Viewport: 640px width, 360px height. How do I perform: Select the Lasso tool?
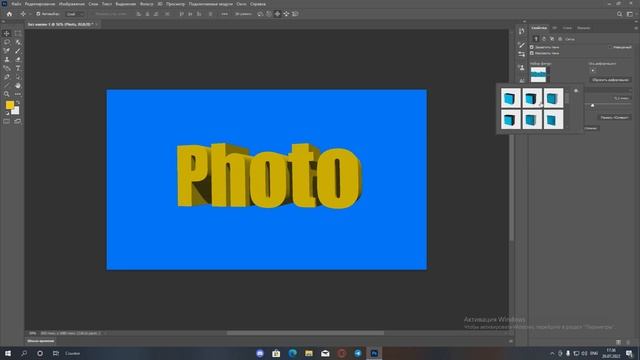(7, 42)
